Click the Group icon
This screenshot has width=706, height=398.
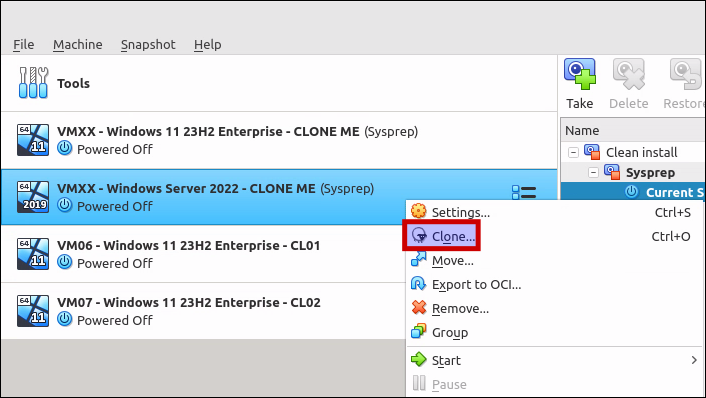pyautogui.click(x=419, y=331)
